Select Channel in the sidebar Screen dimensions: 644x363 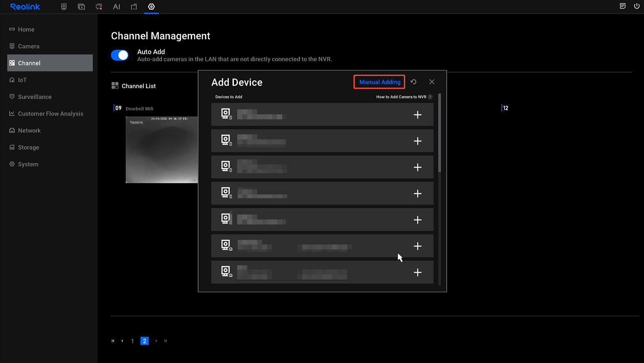point(50,63)
